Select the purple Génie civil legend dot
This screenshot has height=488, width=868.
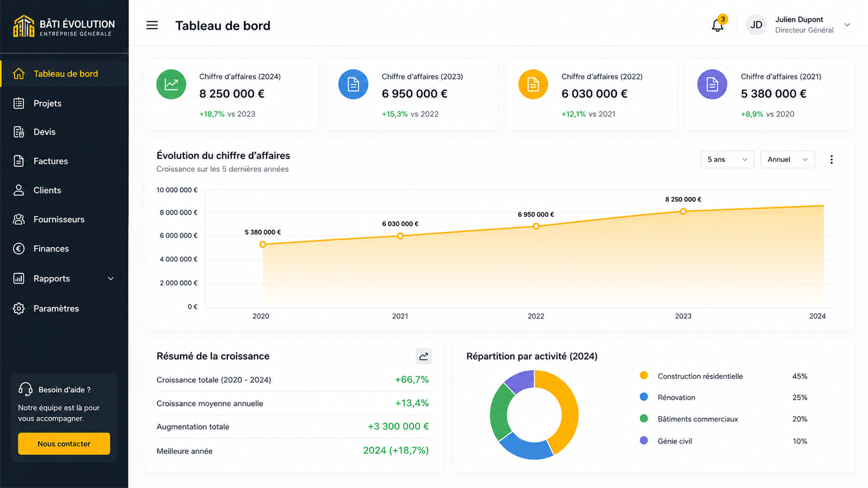[x=643, y=440]
